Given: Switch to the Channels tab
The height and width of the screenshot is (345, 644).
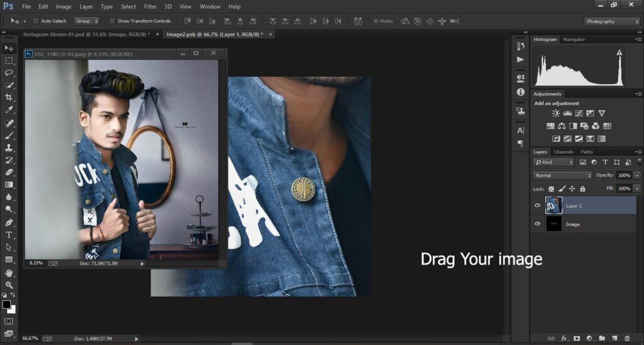Looking at the screenshot, I should coord(563,152).
